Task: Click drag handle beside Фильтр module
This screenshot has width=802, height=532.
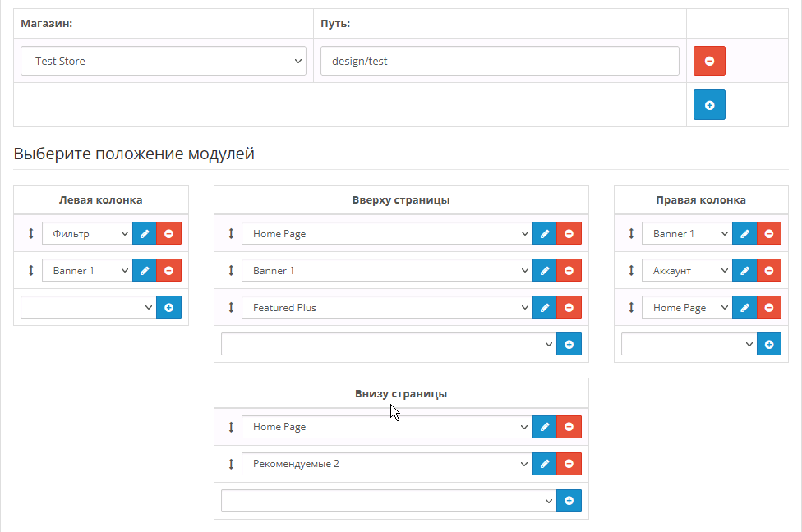Action: (x=31, y=234)
